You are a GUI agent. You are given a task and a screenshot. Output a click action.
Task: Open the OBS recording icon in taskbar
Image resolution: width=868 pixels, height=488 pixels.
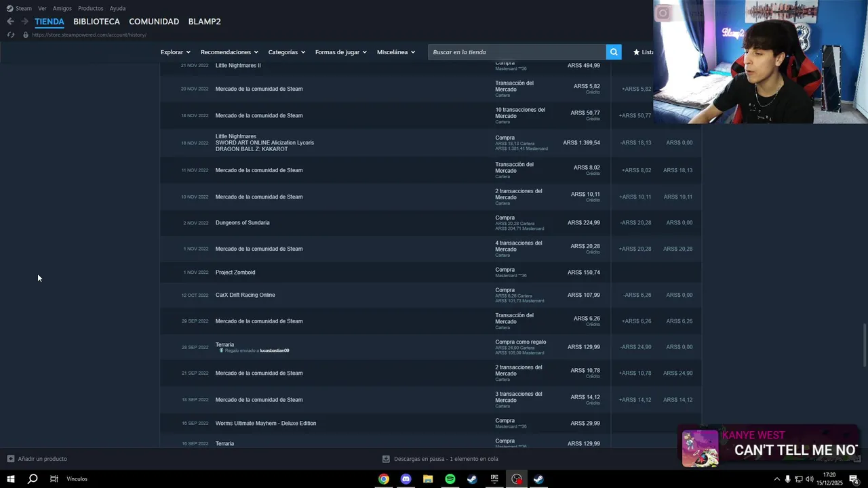point(517,479)
